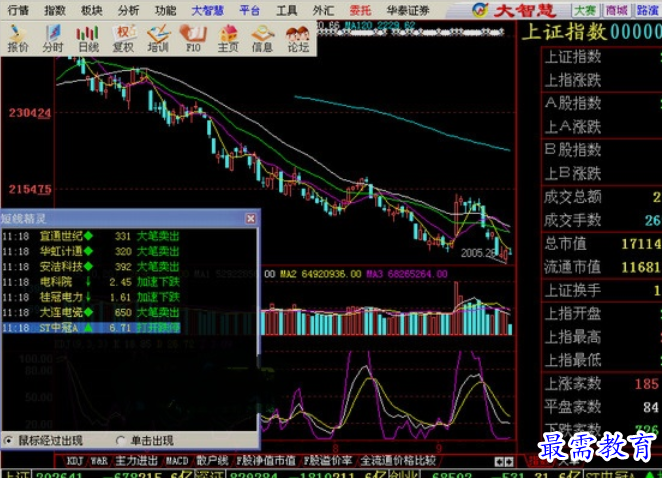The image size is (662, 478).
Task: Click the left indicator tab scroll arrow
Action: 499,462
